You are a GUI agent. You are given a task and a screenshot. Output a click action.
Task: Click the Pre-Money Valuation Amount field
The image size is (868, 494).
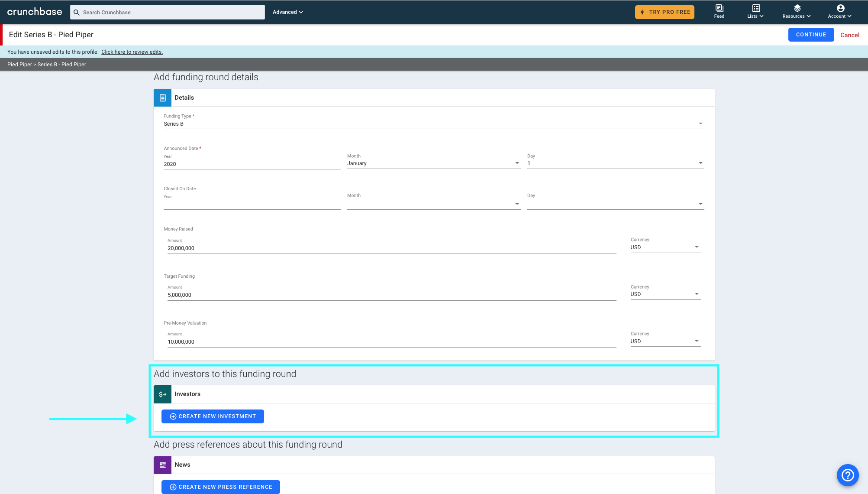[x=392, y=342]
